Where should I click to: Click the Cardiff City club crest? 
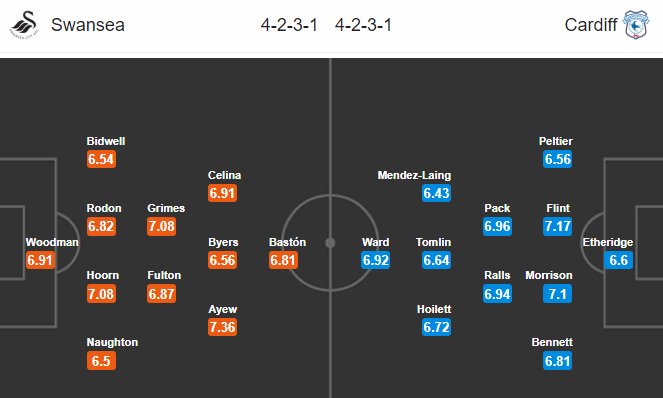click(636, 25)
